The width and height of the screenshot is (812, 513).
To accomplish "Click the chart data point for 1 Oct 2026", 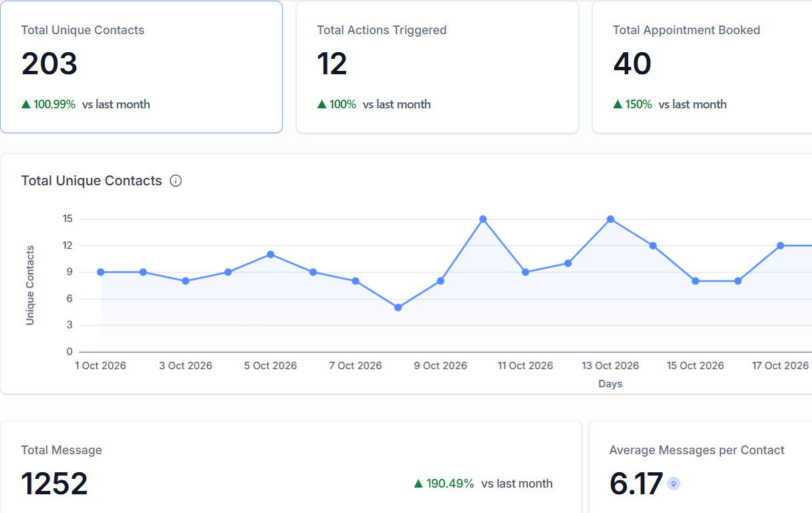I will click(100, 272).
